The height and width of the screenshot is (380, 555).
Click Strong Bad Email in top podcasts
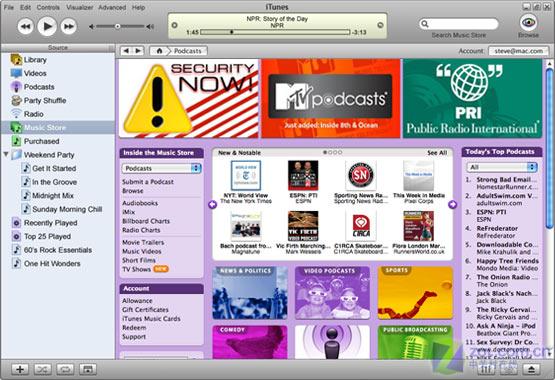pos(507,179)
